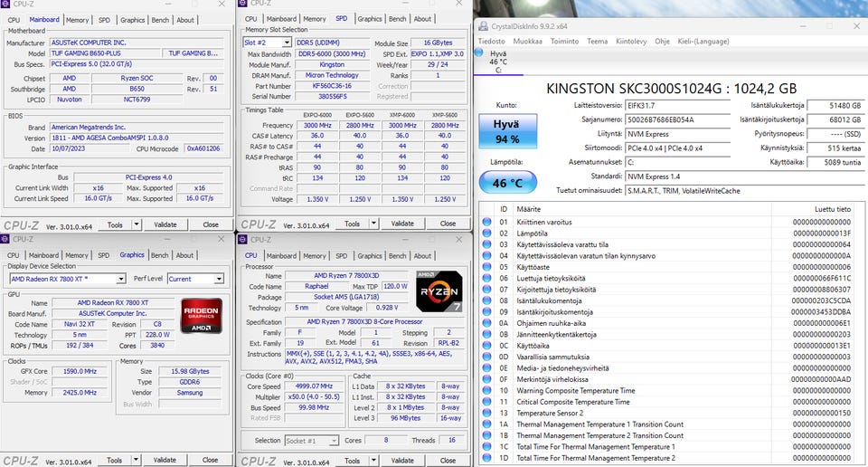The height and width of the screenshot is (467, 868).
Task: Click the Hyvä 94 % health status button
Action: (507, 132)
